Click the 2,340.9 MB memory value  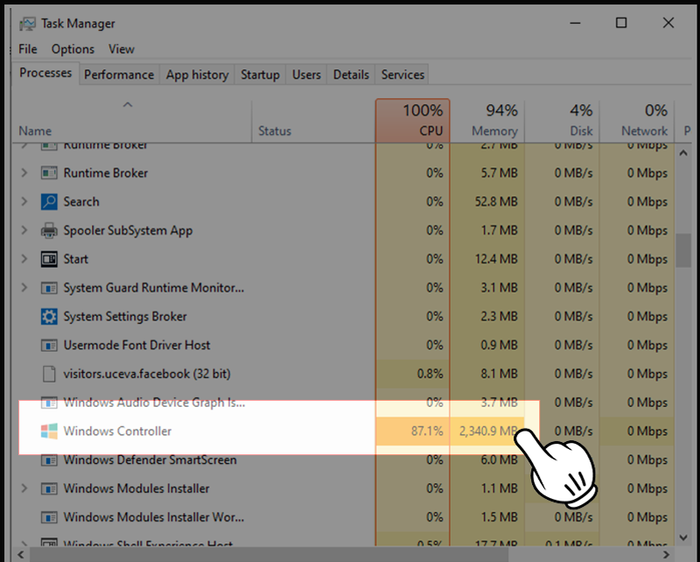click(488, 431)
